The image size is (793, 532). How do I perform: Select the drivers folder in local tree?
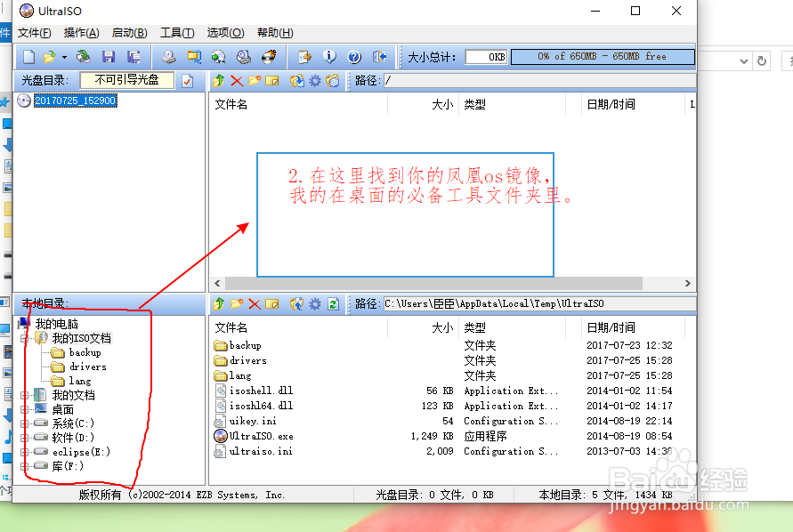tap(87, 367)
